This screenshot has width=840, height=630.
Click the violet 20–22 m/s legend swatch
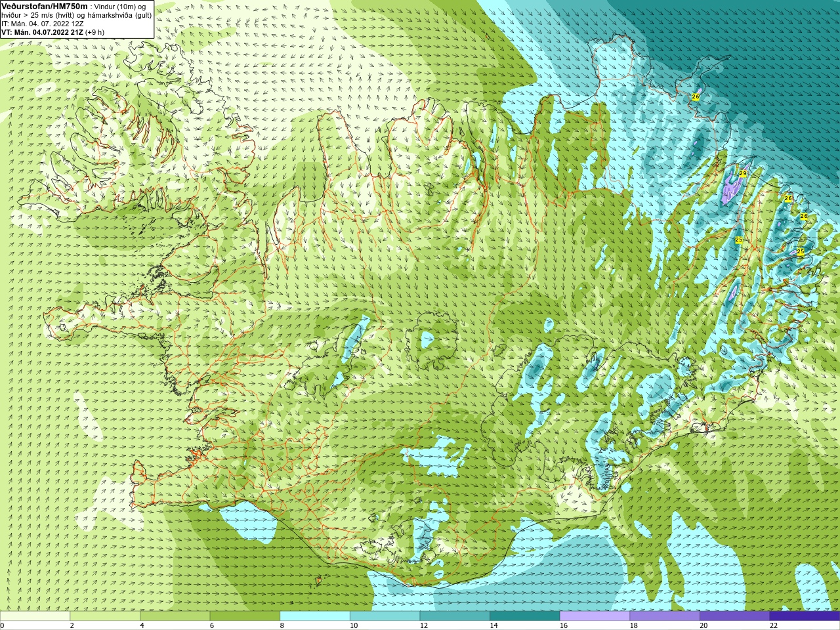click(x=734, y=616)
